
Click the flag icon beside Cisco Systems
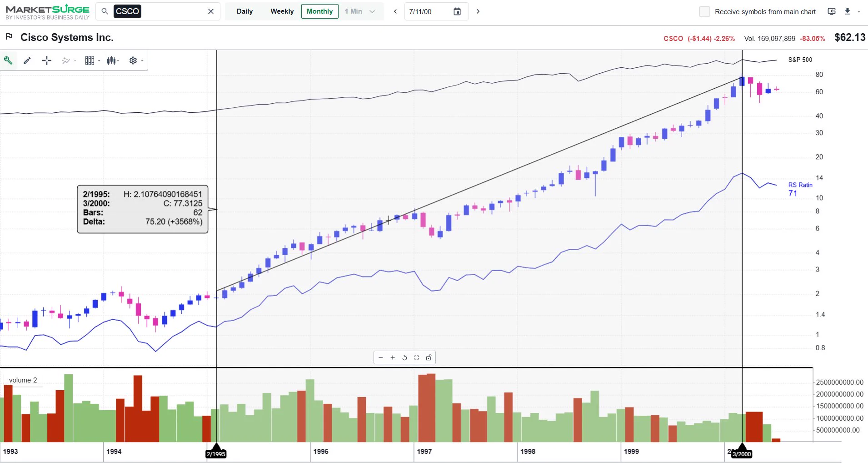[x=9, y=36]
